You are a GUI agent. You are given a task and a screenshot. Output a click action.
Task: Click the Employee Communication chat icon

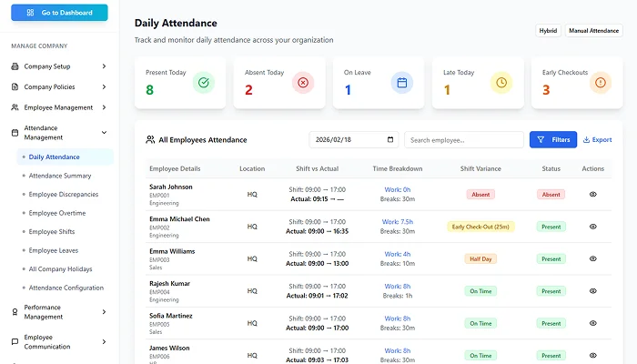tap(15, 341)
